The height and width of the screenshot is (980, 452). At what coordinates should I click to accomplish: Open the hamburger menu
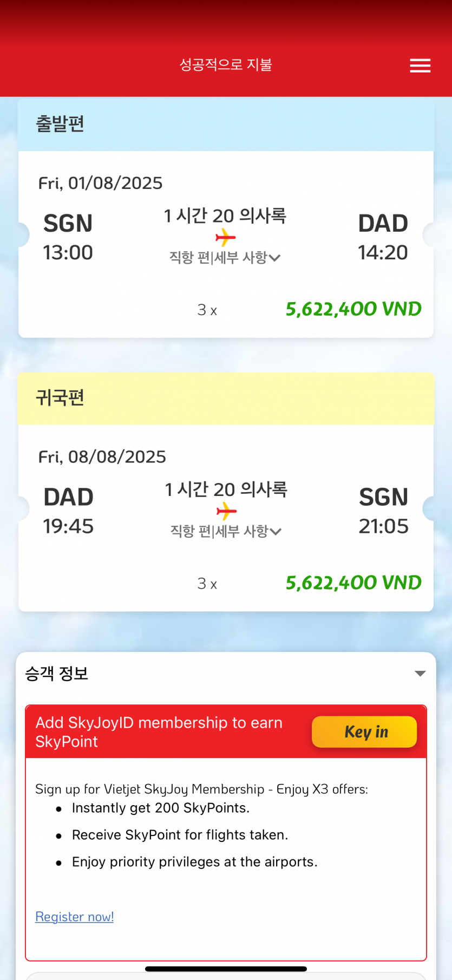tap(420, 66)
